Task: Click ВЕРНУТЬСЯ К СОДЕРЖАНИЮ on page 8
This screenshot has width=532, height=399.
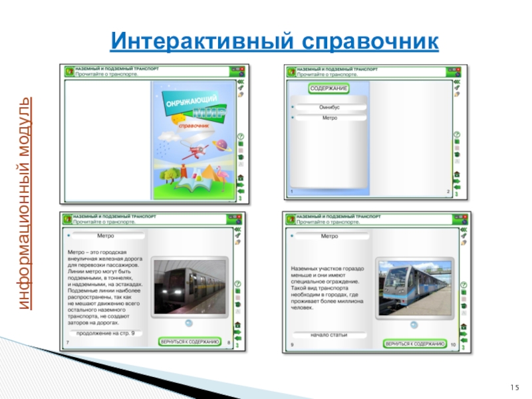Action: pos(190,342)
